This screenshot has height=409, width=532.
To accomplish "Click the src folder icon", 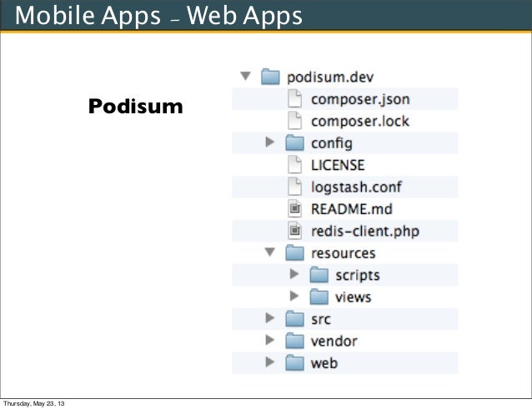I will coord(294,318).
